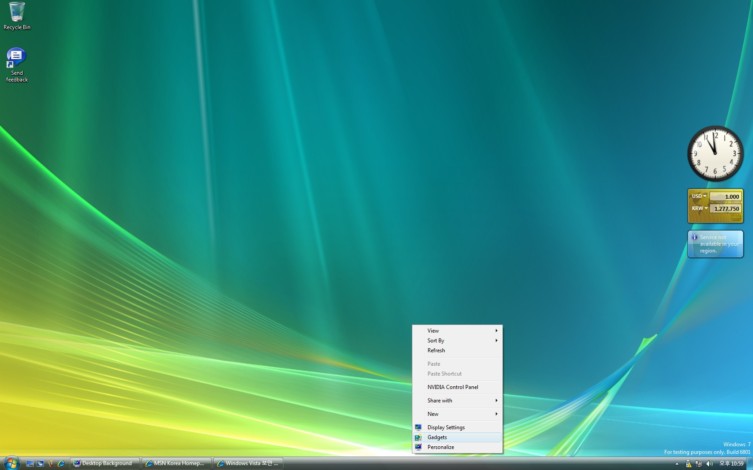This screenshot has height=470, width=753.
Task: Switch to the Windows Vista taskbar window
Action: pos(248,463)
